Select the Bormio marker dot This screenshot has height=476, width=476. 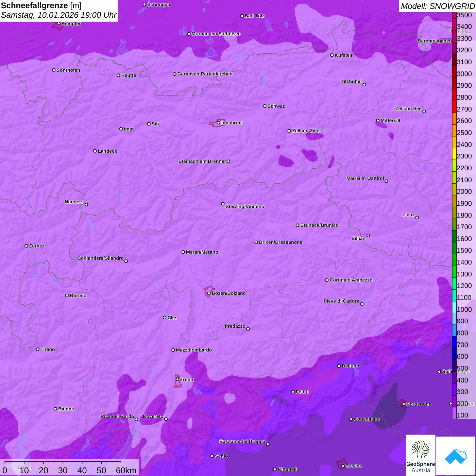67,295
